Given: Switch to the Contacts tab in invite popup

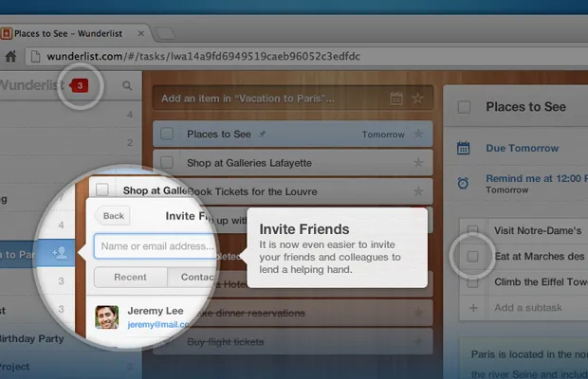Looking at the screenshot, I should (193, 277).
